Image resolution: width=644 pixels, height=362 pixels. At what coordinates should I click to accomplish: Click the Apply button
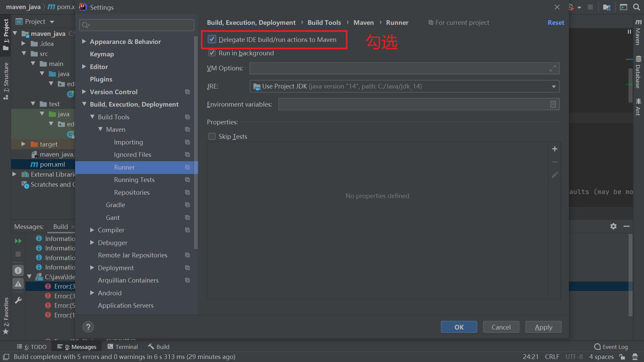click(543, 327)
